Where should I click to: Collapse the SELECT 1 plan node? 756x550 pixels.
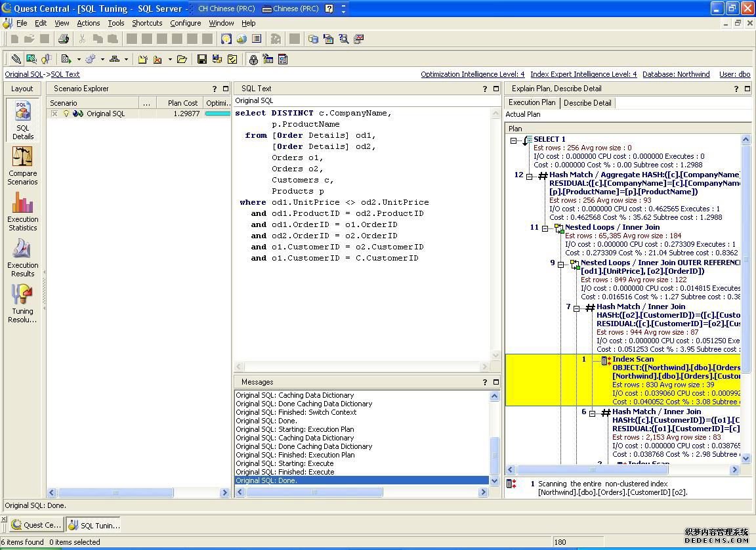pyautogui.click(x=514, y=140)
